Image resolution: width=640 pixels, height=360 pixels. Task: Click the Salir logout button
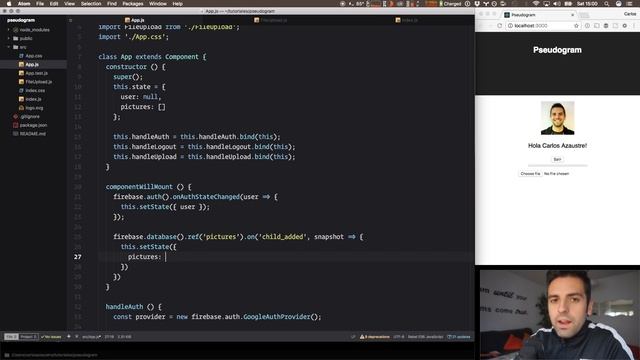pyautogui.click(x=557, y=159)
